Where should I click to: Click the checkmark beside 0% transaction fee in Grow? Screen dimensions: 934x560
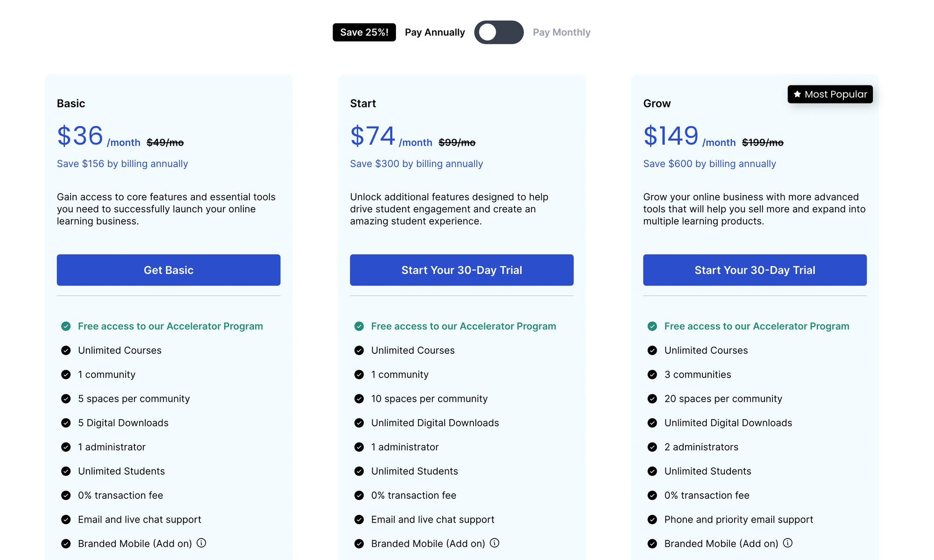[652, 495]
